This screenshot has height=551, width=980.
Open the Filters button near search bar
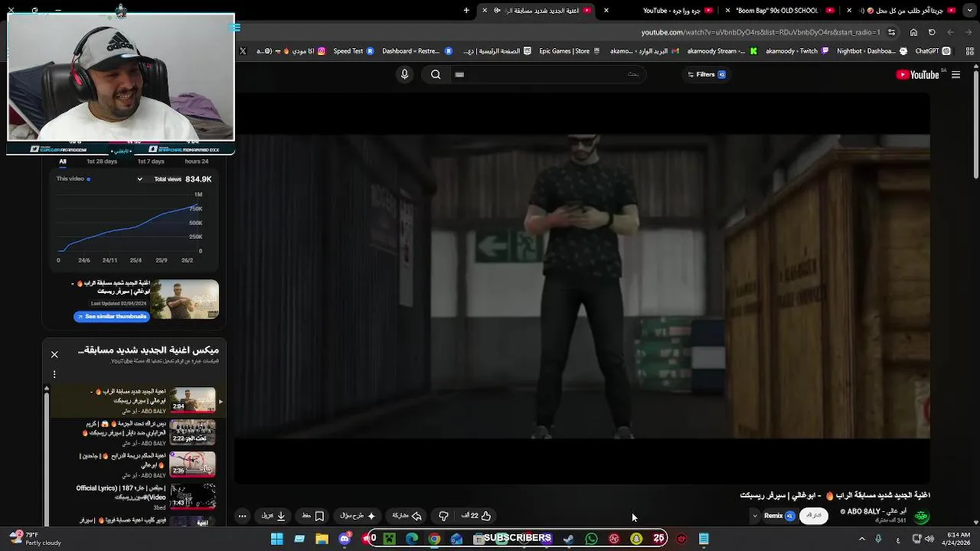(706, 74)
